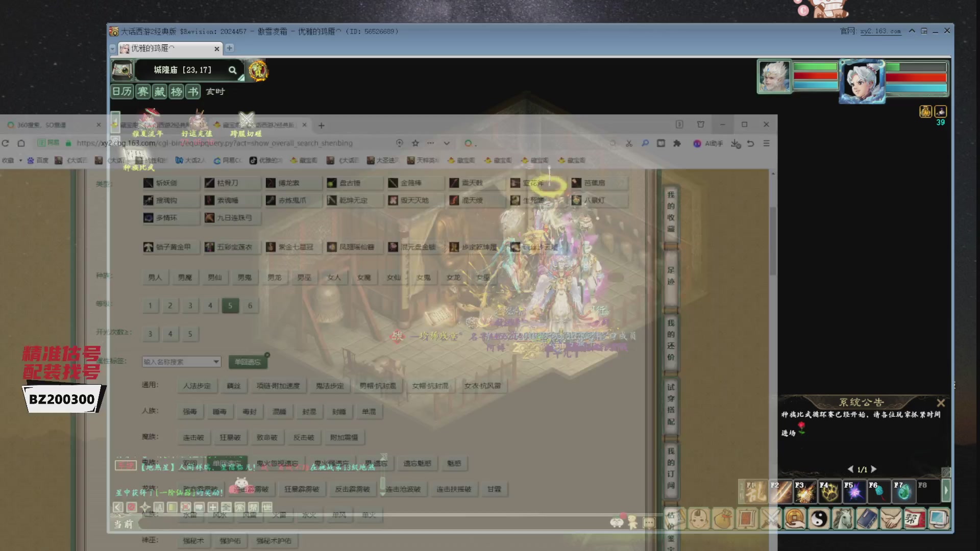Open the computer monitor system icon

coord(939,519)
